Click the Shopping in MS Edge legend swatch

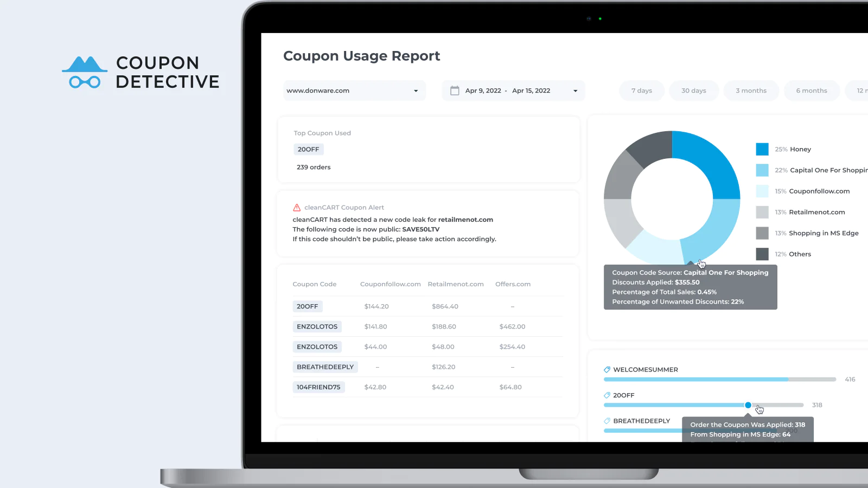click(x=762, y=233)
